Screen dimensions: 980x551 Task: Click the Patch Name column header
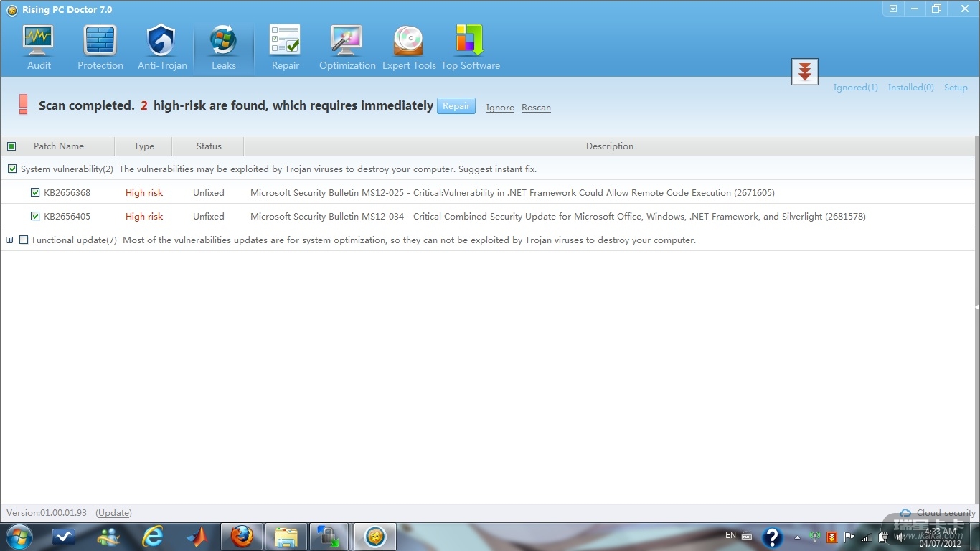[59, 146]
